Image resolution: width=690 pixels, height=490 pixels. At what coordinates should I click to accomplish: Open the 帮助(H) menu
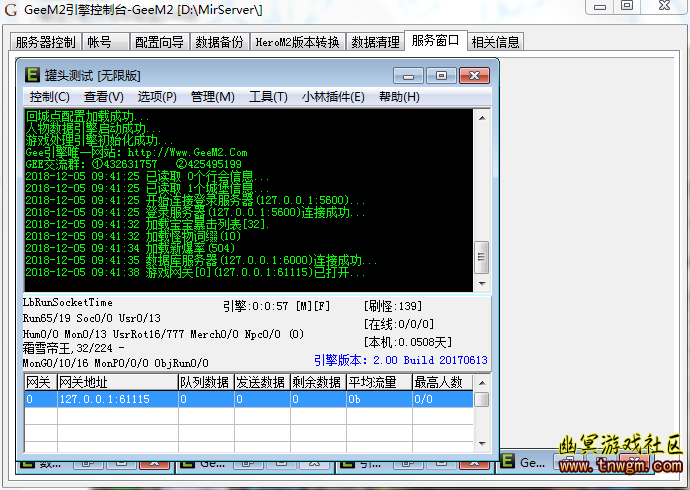399,97
